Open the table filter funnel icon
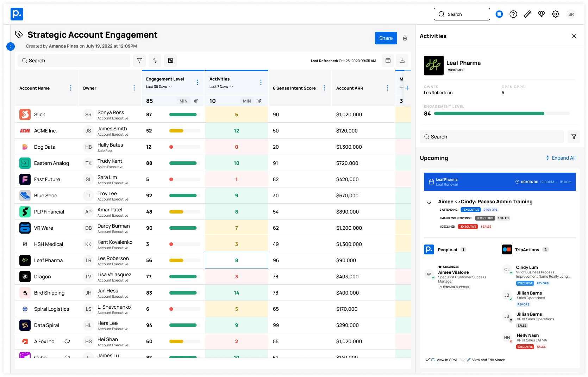 pyautogui.click(x=139, y=61)
